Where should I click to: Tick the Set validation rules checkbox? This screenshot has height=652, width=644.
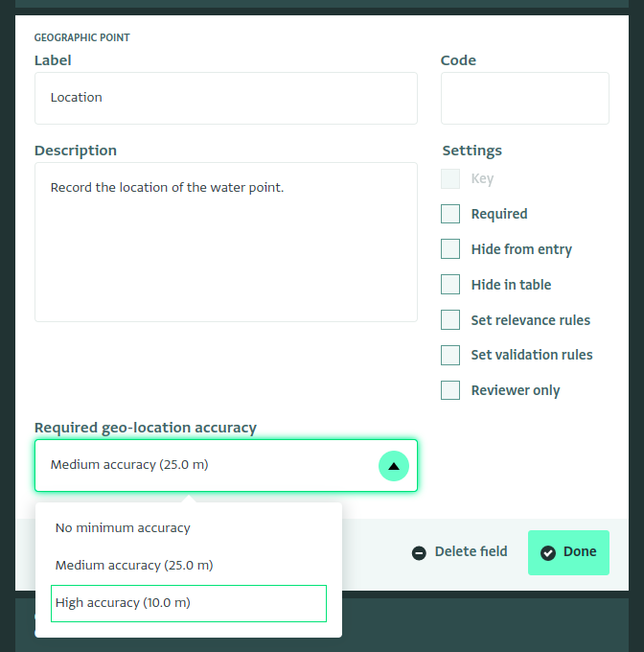pyautogui.click(x=450, y=355)
